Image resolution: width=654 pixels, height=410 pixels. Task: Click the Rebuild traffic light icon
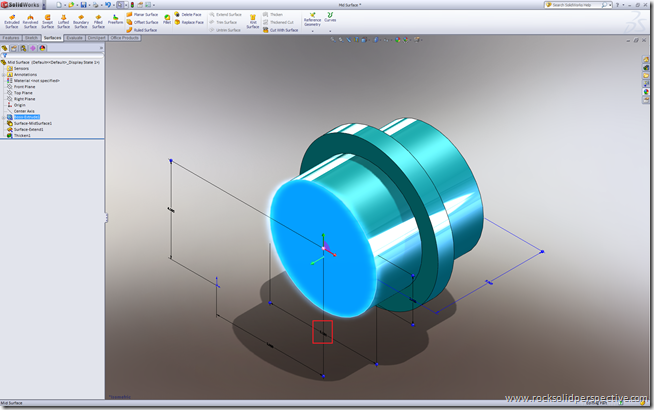(x=132, y=5)
